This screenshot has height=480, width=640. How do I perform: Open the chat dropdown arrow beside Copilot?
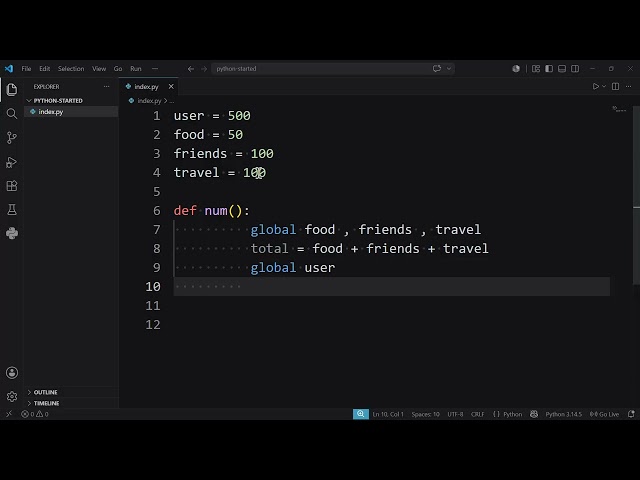449,69
